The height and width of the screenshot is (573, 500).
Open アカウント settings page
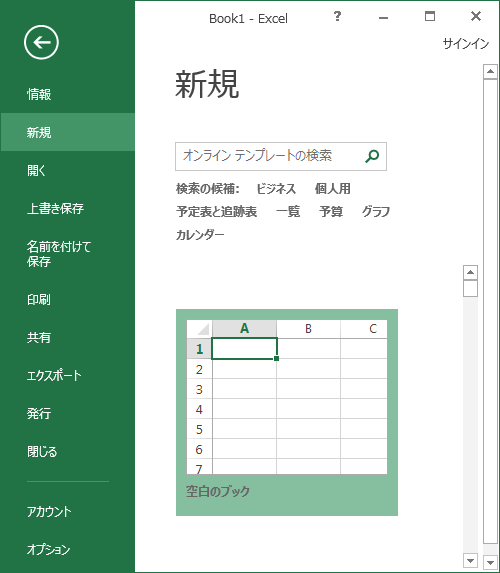coord(49,512)
